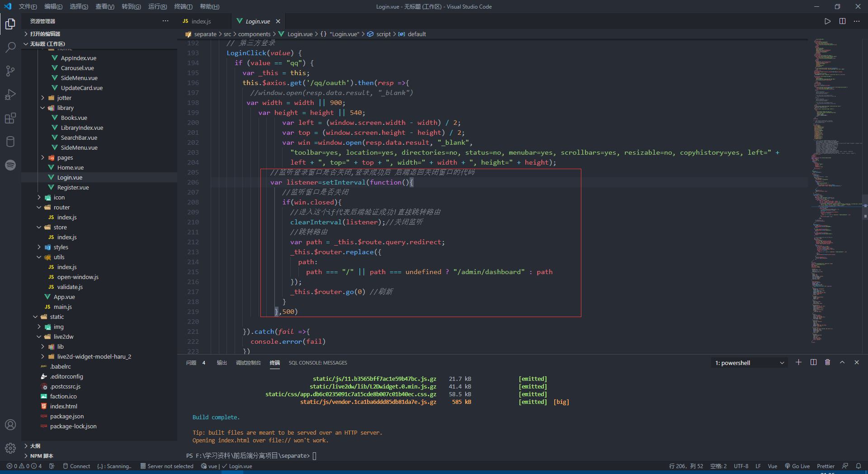The height and width of the screenshot is (474, 868).
Task: Open editor More Actions ellipsis
Action: 857,21
